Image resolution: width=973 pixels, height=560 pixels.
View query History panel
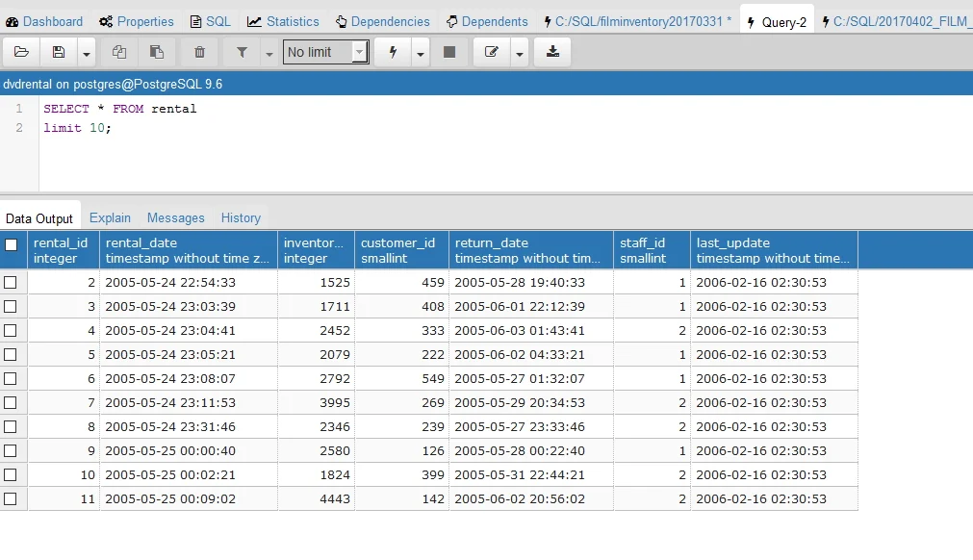coord(241,217)
